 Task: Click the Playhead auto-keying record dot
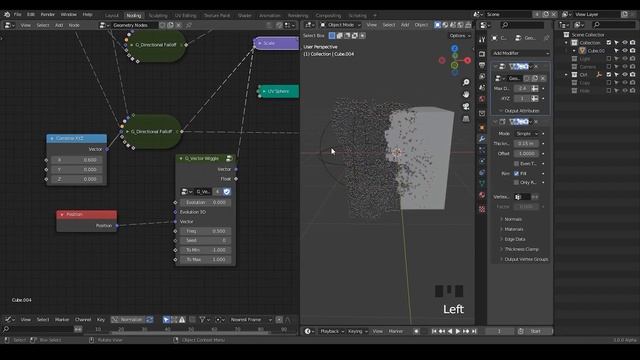pyautogui.click(x=416, y=331)
